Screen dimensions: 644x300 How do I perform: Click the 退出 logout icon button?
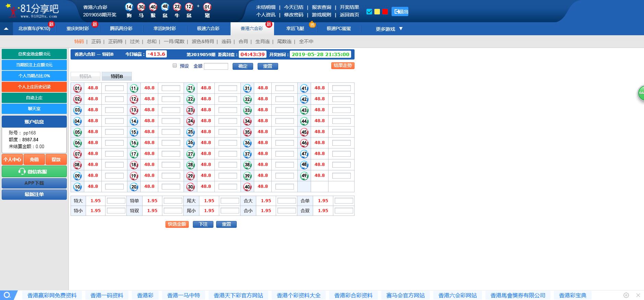pos(400,12)
